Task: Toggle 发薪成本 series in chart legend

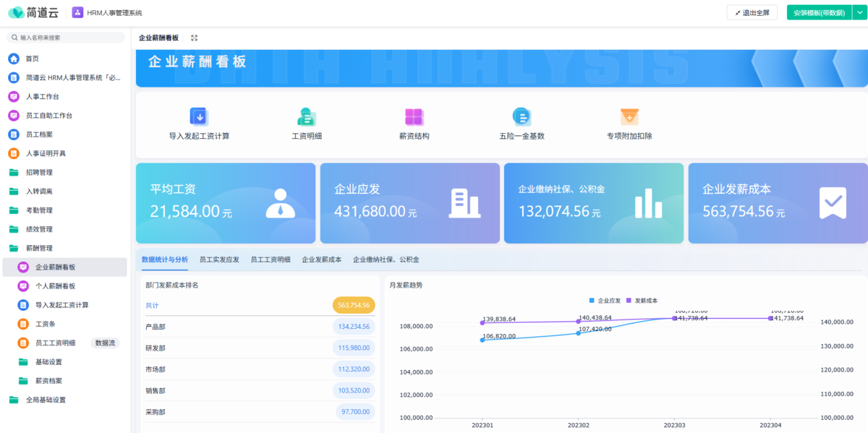Action: (x=642, y=300)
